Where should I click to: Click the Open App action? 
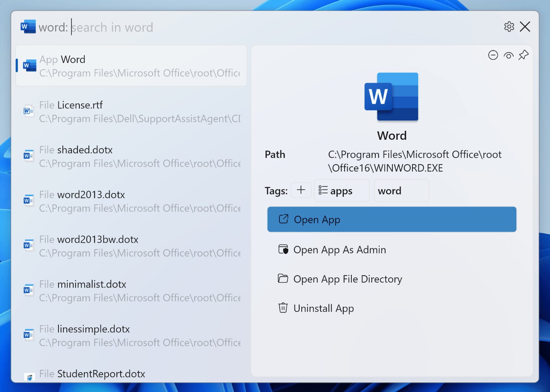[x=392, y=220]
